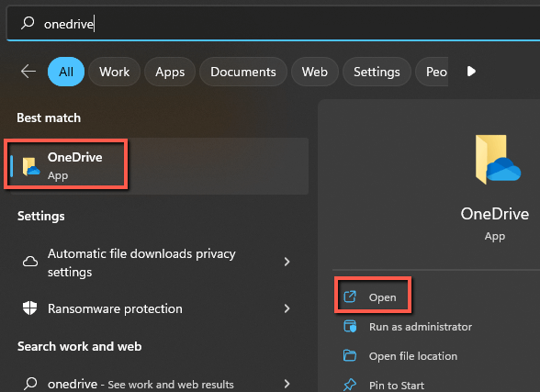This screenshot has height=392, width=540.
Task: Expand the onedrive web results chevron
Action: [287, 384]
